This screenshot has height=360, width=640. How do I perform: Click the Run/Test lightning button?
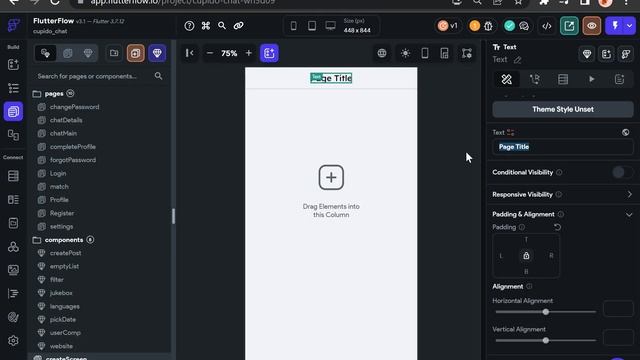615,26
